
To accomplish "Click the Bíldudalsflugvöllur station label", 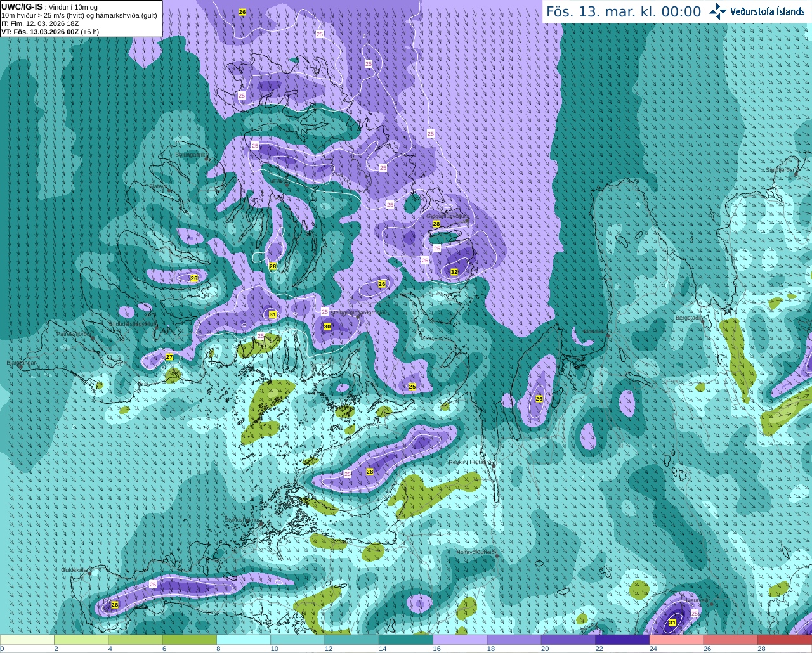I will pyautogui.click(x=133, y=323).
